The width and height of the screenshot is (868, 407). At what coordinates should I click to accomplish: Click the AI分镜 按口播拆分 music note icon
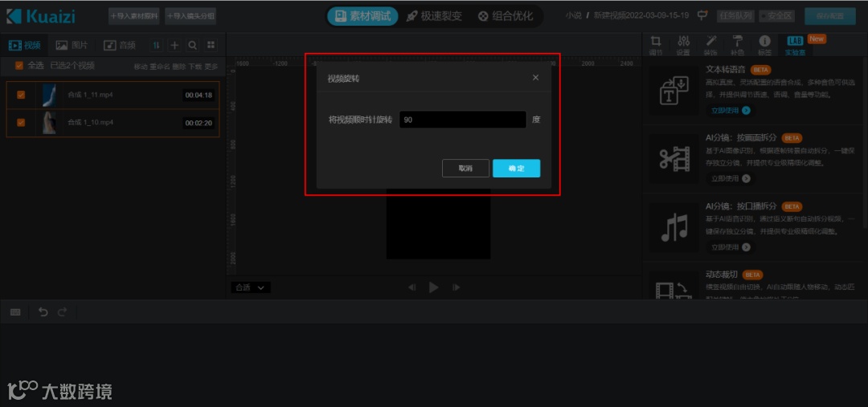(674, 227)
